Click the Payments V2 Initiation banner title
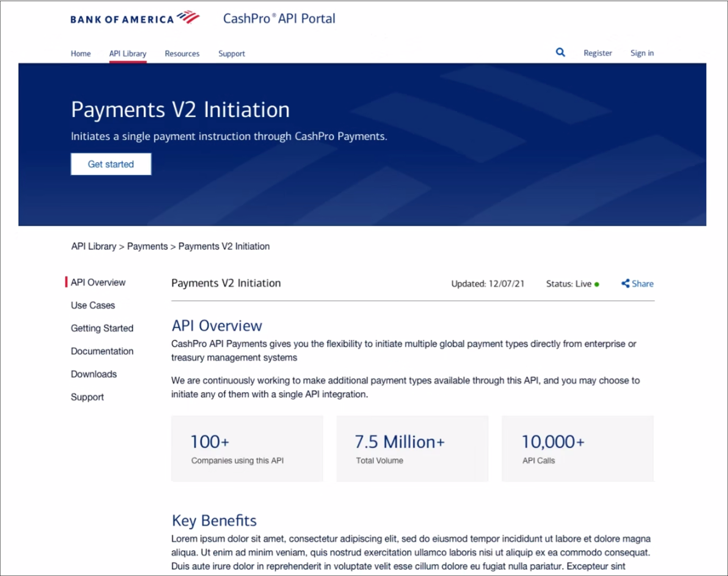This screenshot has height=576, width=728. (x=180, y=110)
